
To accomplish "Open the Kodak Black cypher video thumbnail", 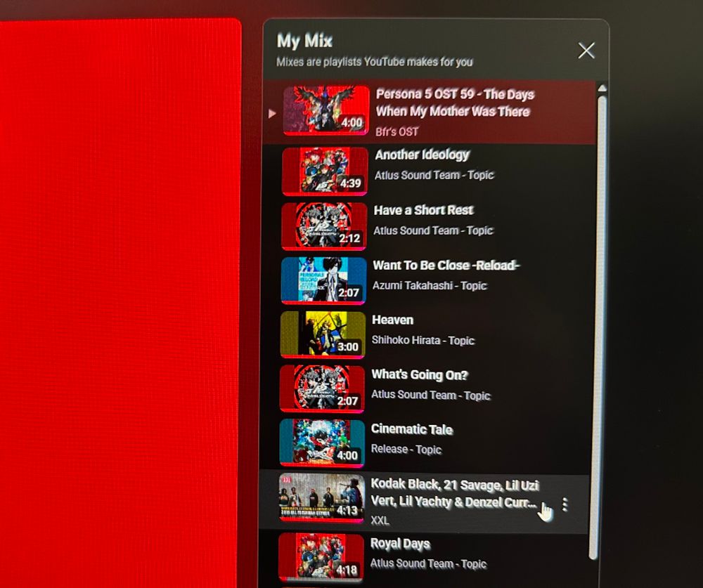I will [x=321, y=498].
